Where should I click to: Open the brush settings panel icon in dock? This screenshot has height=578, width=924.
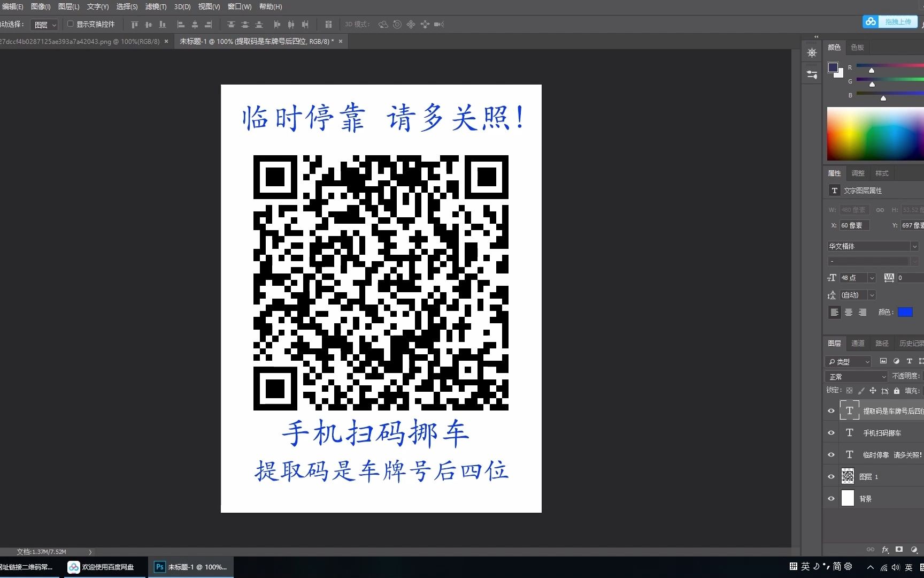(812, 74)
